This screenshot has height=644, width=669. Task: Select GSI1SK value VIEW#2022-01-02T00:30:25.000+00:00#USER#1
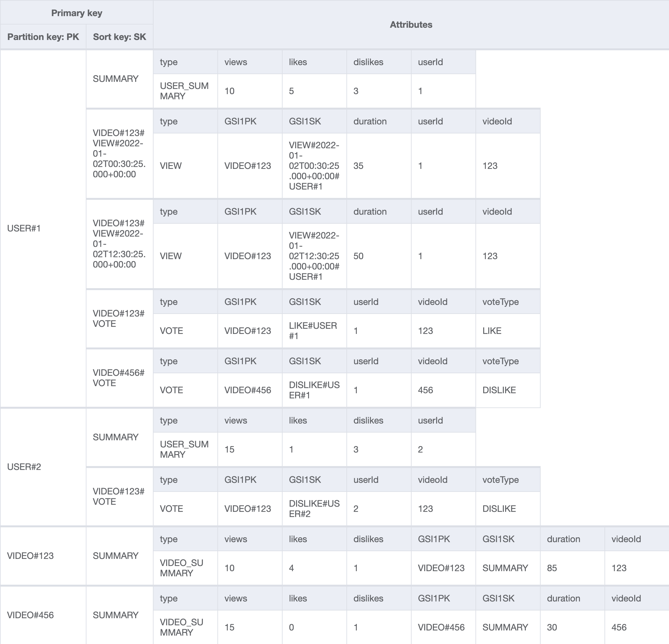coord(315,166)
